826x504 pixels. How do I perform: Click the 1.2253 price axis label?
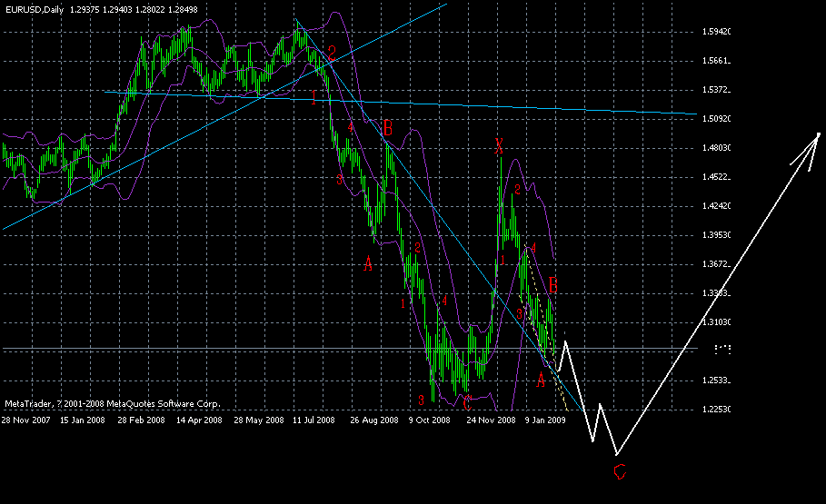[716, 410]
